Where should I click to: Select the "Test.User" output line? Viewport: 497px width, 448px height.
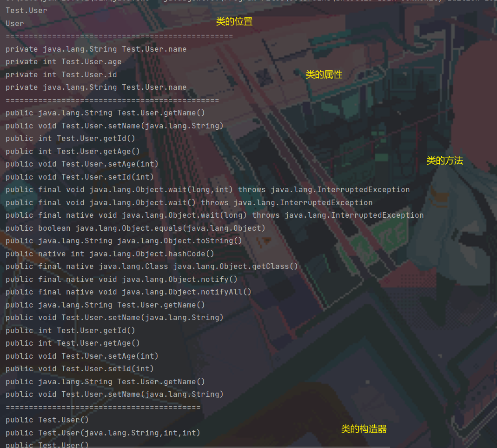pos(27,10)
